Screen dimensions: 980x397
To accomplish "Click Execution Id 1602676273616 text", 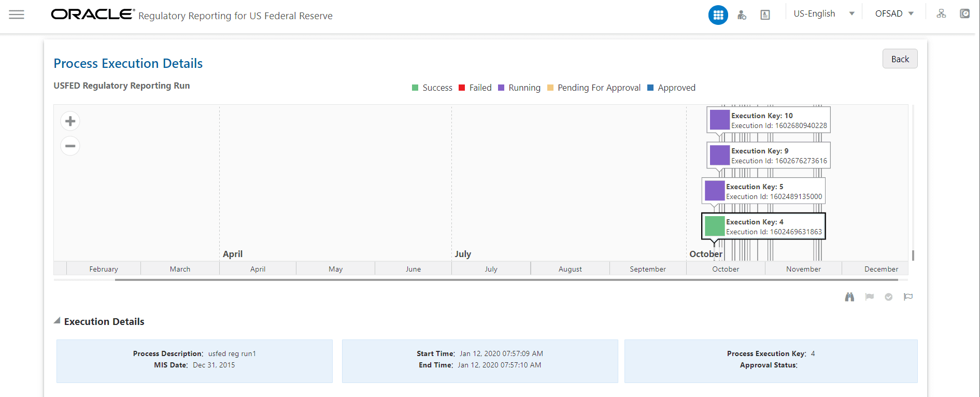I will pyautogui.click(x=779, y=161).
